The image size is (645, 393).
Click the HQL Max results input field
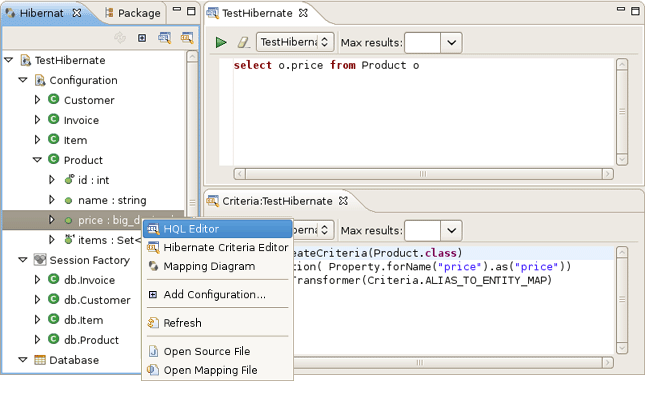coord(422,43)
